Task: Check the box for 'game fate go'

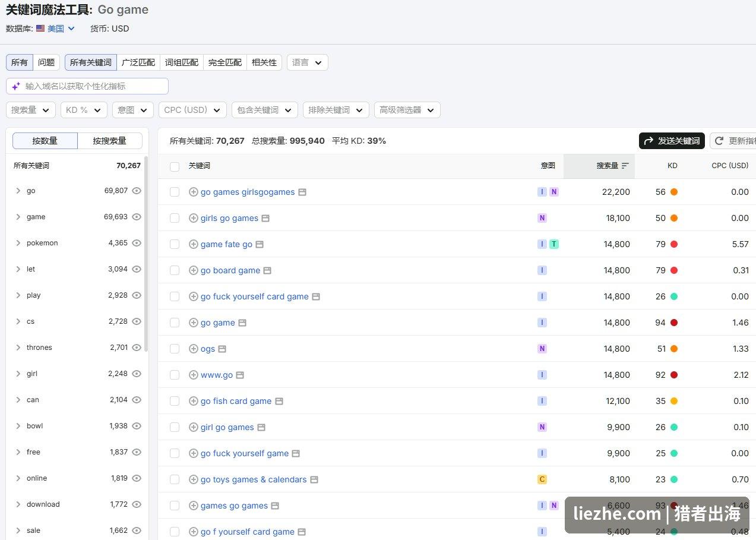Action: pyautogui.click(x=175, y=244)
